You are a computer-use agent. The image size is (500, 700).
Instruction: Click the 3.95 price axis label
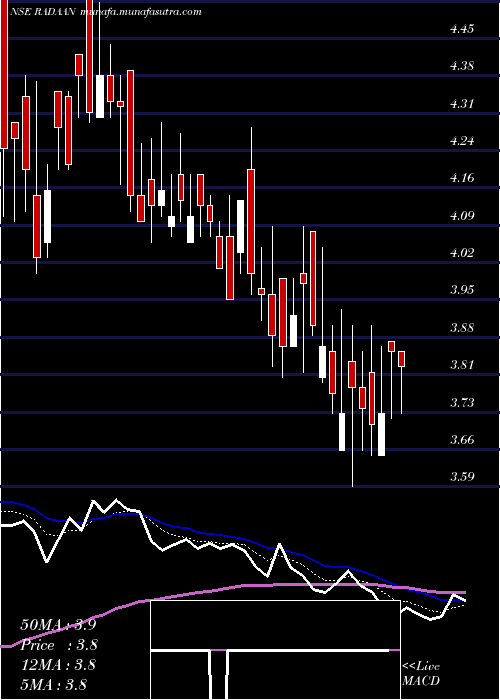click(462, 290)
